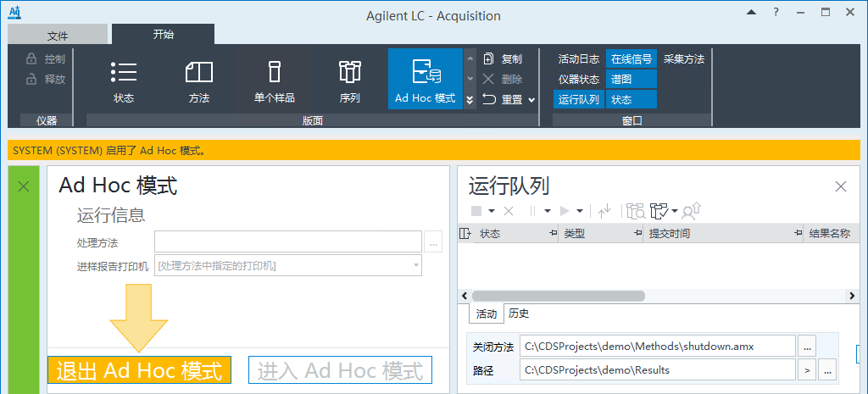Toggle the 活动日志 window

pos(579,59)
